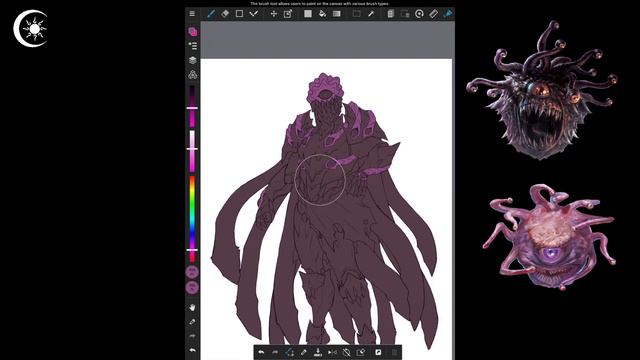Click the beholder reference image at top right

click(542, 91)
